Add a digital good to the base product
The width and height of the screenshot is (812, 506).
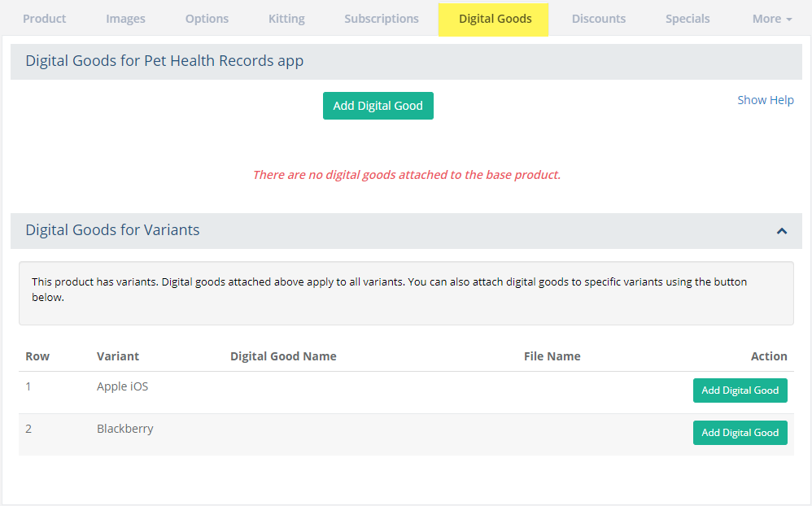tap(378, 106)
